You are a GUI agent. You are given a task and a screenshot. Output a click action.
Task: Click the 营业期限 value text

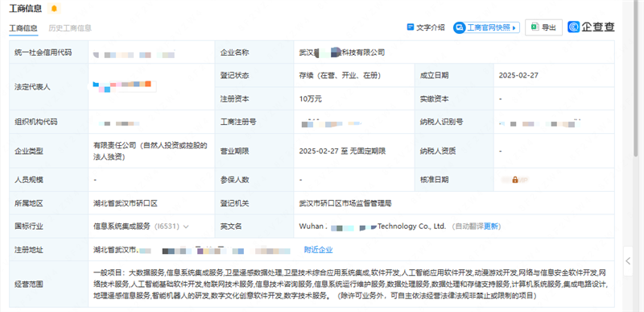(x=343, y=151)
